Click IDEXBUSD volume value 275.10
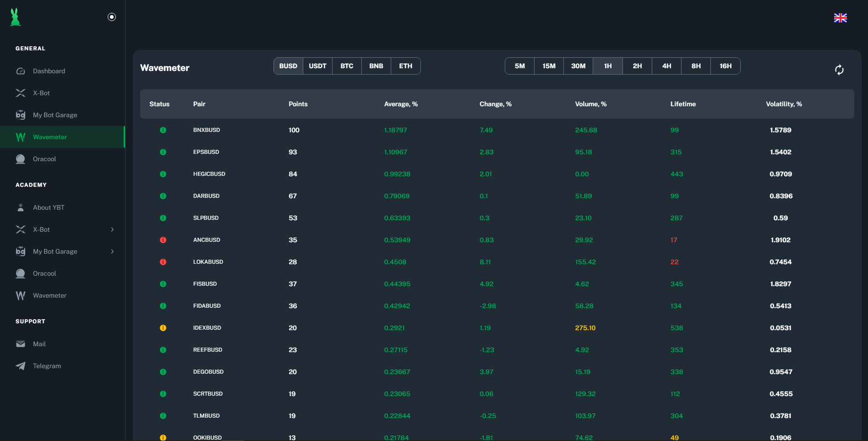 pos(585,328)
